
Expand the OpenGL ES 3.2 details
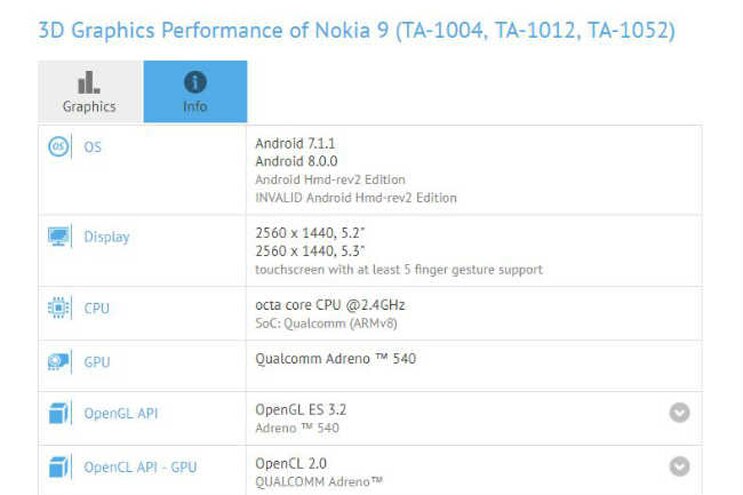pos(680,412)
